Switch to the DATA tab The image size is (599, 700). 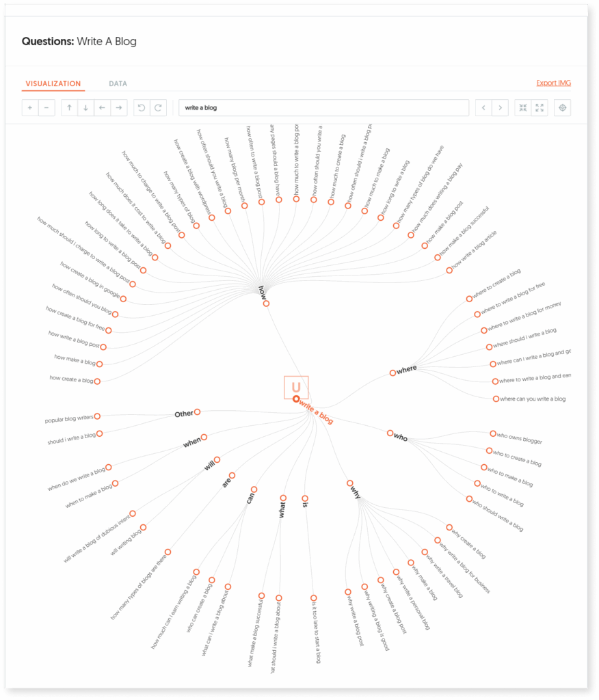pos(118,83)
